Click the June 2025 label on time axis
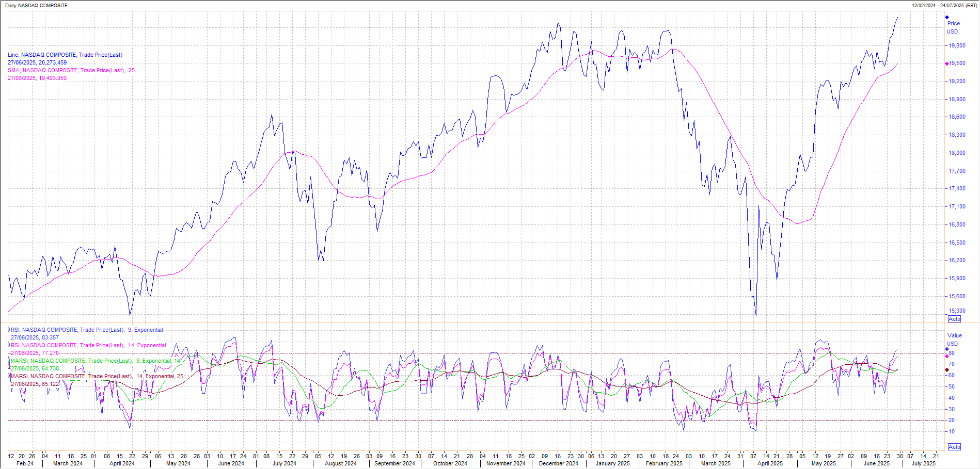Viewport: 980px width, 469px height. tap(877, 463)
